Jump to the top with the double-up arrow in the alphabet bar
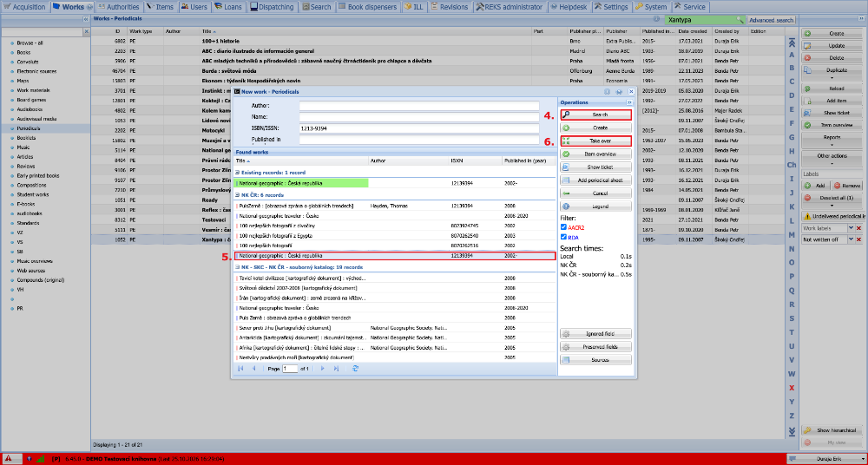Screen dimensions: 868x465 click(x=792, y=43)
